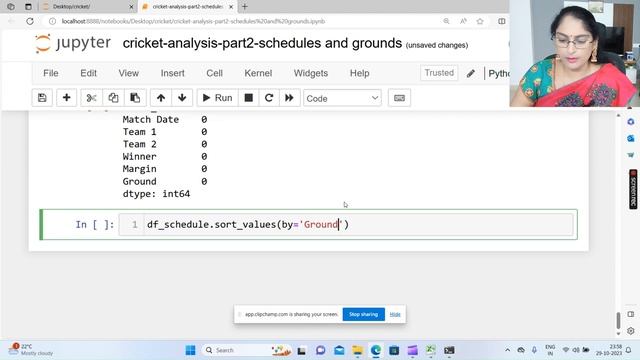Paste cells below icon
The width and height of the screenshot is (640, 360).
tap(135, 98)
